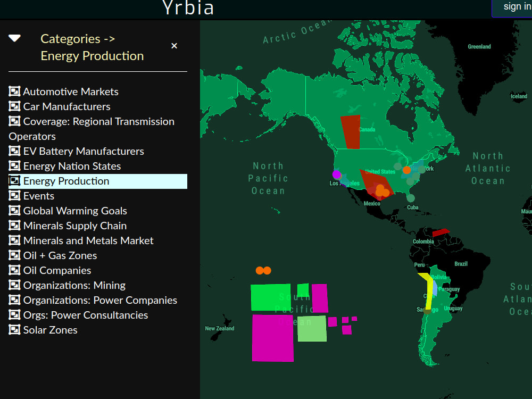Viewport: 532px width, 399px height.
Task: Select the Oil Companies icon
Action: (x=14, y=270)
